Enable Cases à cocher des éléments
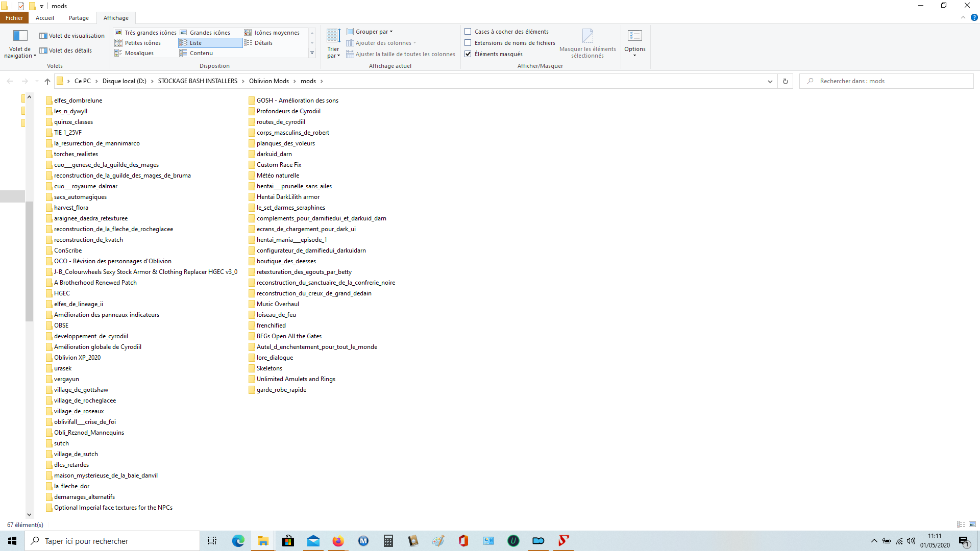980x551 pixels. coord(468,32)
